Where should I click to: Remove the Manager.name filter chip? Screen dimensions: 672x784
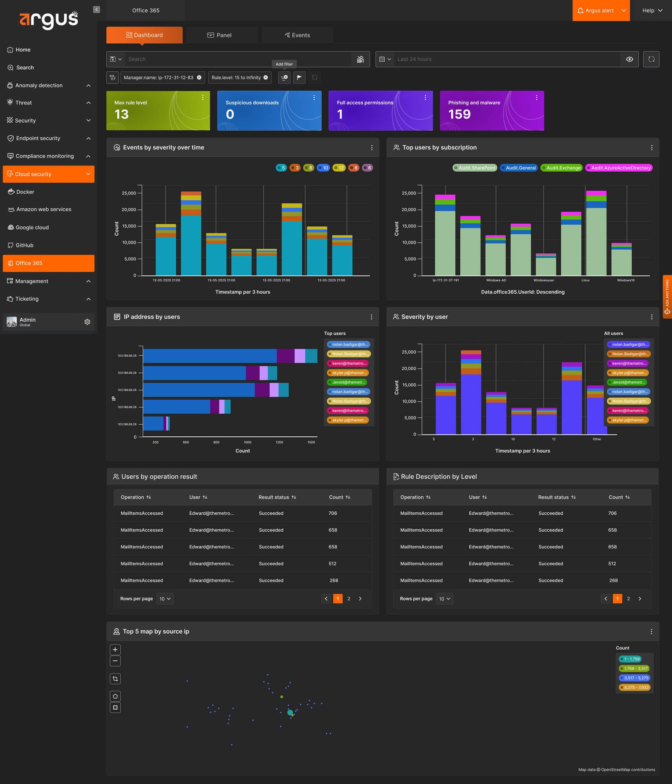pos(199,78)
